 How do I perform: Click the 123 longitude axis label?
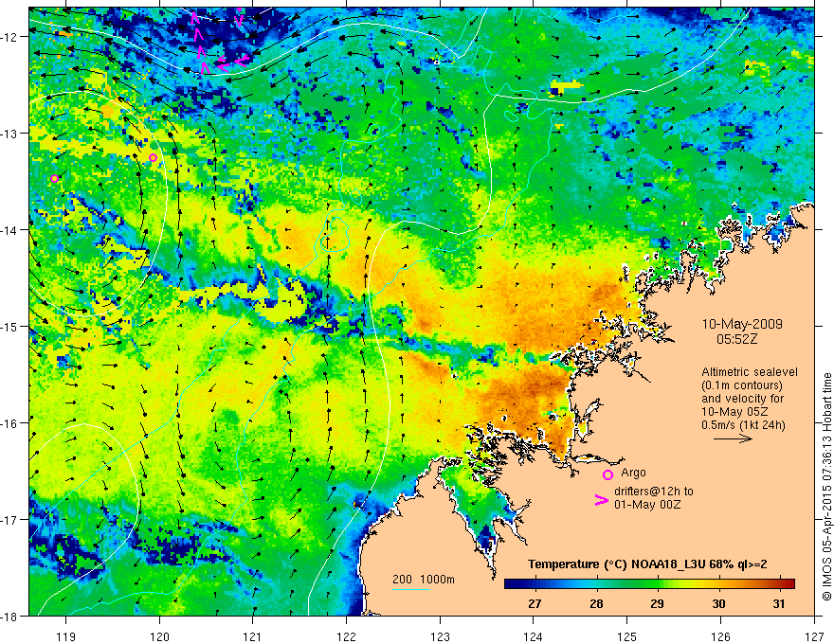click(440, 636)
